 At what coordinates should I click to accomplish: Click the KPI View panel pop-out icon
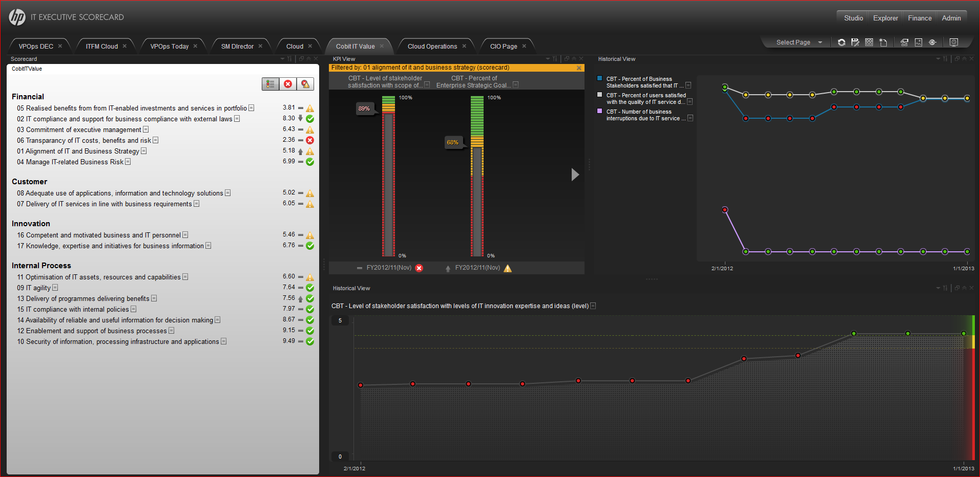(x=567, y=59)
